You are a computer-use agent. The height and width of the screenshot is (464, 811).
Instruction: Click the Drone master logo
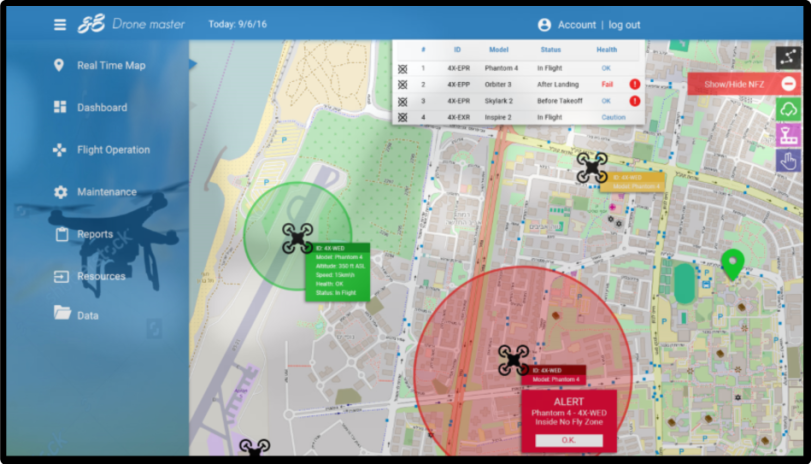(x=131, y=24)
